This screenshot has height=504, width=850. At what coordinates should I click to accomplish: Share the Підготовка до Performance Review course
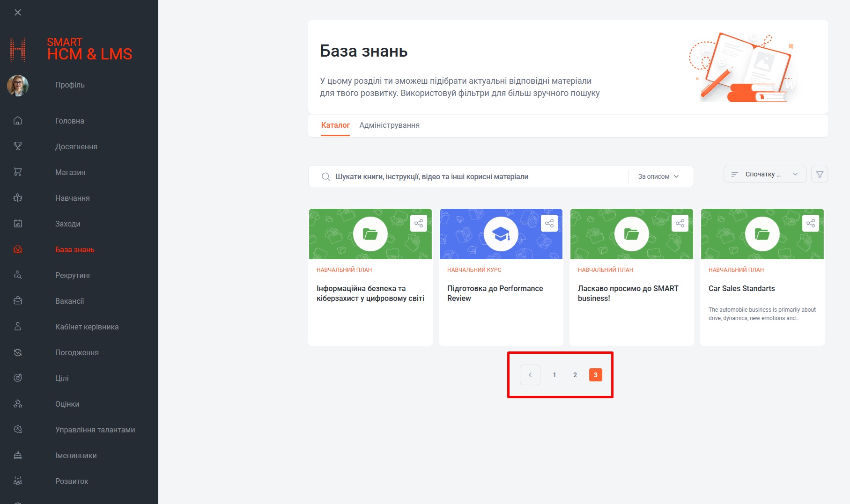549,223
